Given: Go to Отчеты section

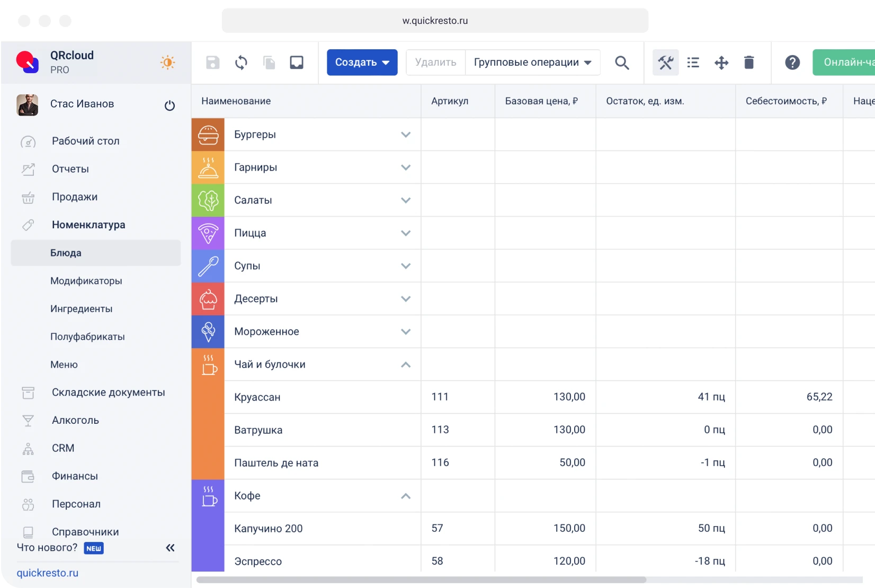Looking at the screenshot, I should tap(70, 169).
